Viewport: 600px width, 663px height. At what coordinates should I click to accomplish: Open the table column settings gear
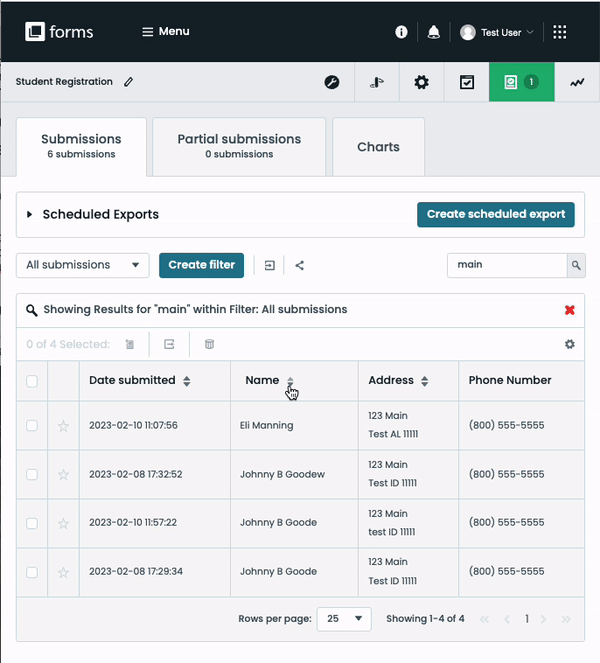tap(570, 344)
